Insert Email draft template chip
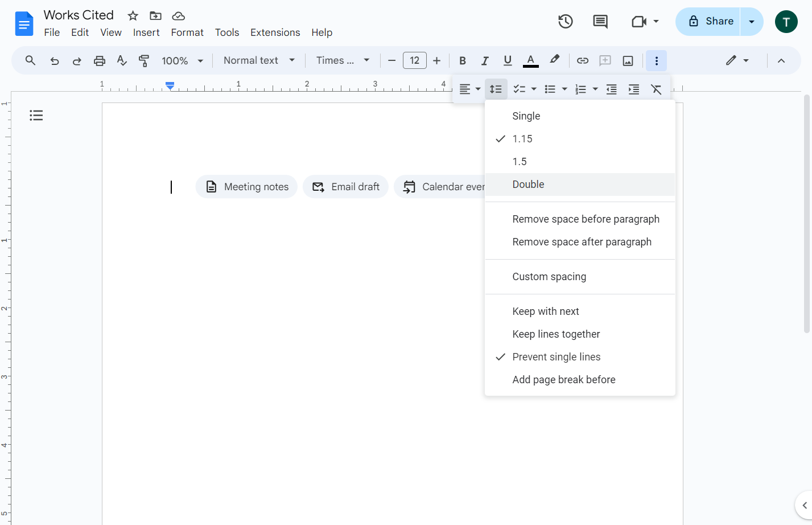 pos(345,187)
